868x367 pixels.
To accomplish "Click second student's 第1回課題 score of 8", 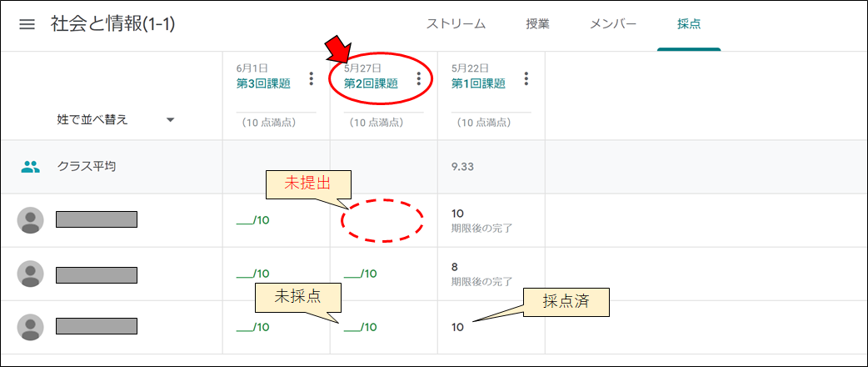I will pos(455,267).
